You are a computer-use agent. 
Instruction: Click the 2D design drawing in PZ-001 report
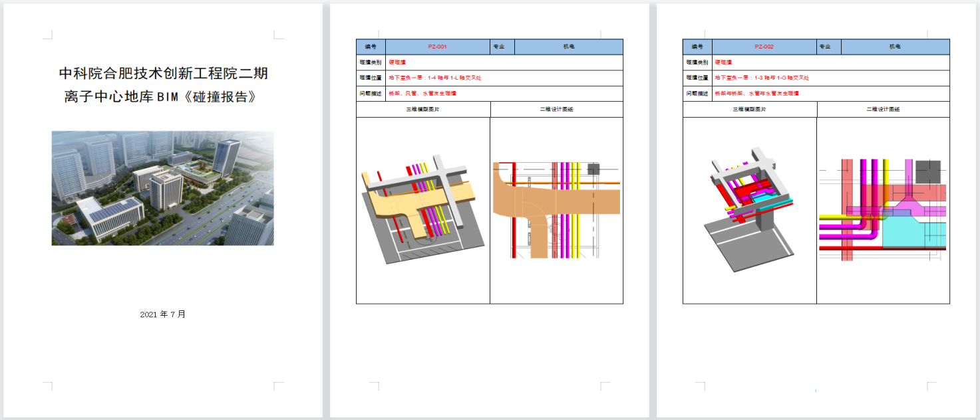click(556, 209)
